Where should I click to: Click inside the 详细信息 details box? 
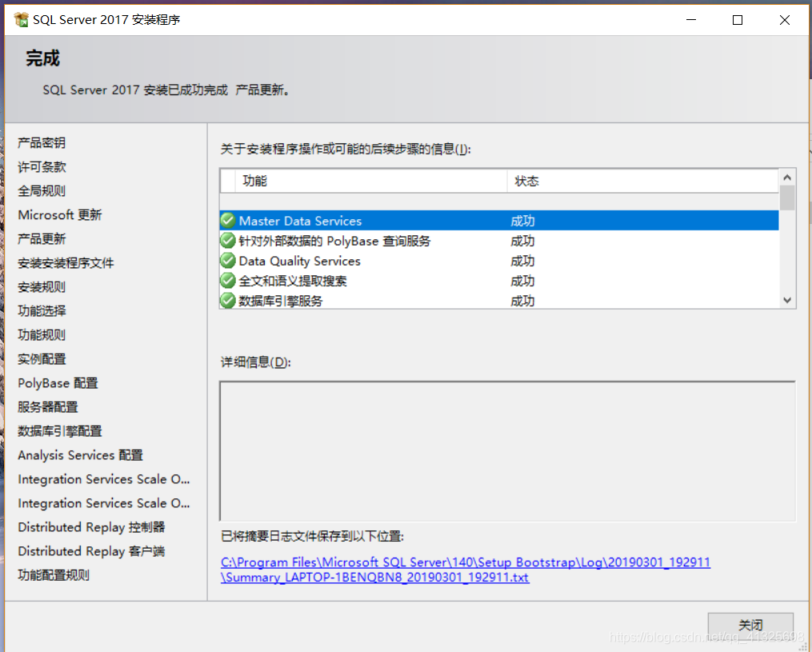coord(507,451)
